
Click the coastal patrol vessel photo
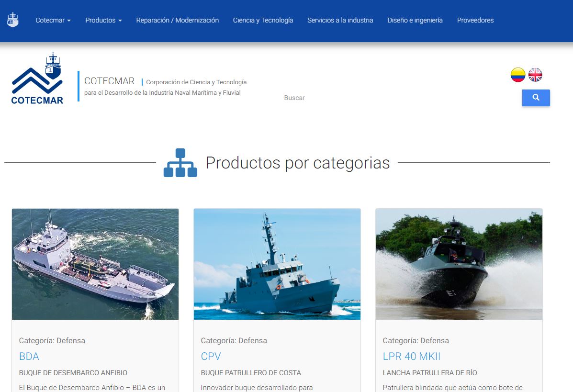tap(277, 264)
